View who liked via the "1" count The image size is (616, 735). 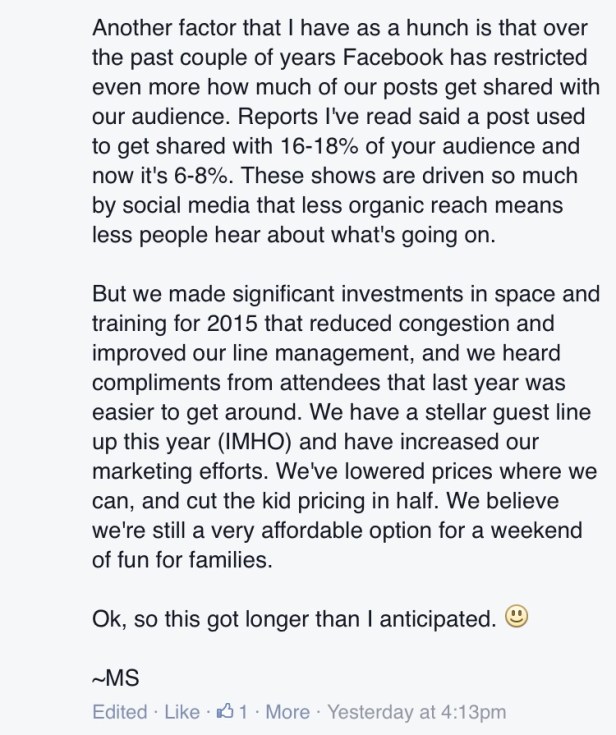coord(242,713)
